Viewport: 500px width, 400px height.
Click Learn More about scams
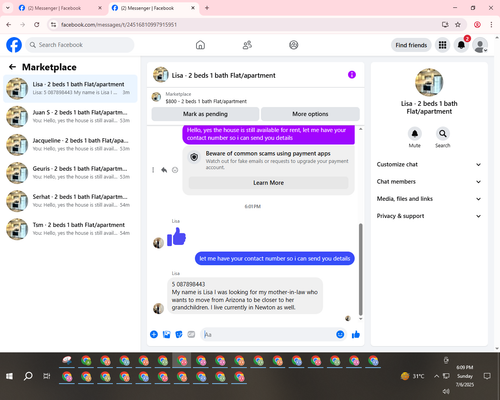click(268, 183)
